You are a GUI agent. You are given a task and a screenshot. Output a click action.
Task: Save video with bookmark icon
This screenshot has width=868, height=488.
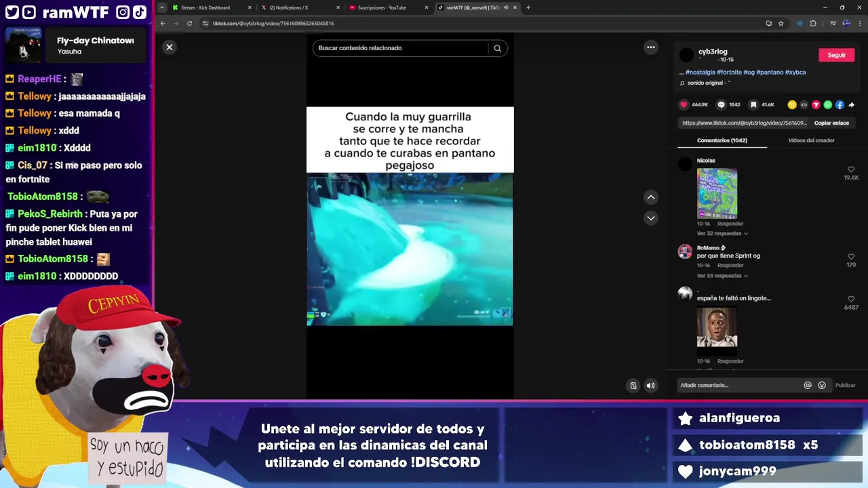[753, 104]
